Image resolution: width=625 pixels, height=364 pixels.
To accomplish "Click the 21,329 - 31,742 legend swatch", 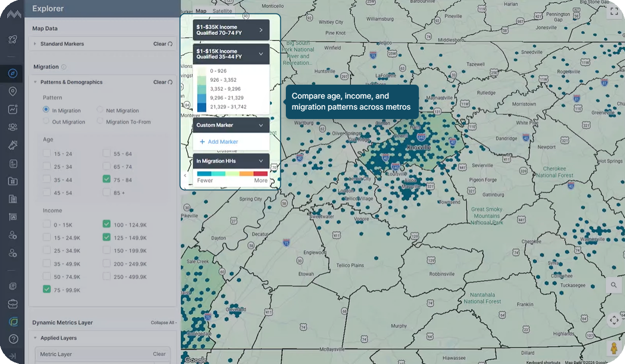I will coord(201,107).
